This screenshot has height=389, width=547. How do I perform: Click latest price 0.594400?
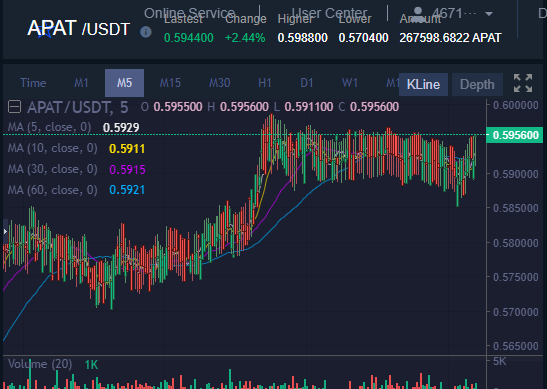(189, 38)
